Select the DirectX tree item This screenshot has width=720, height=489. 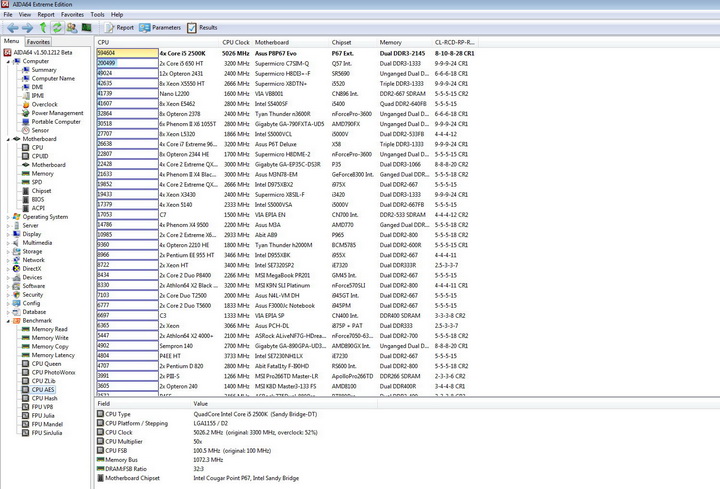tap(32, 269)
